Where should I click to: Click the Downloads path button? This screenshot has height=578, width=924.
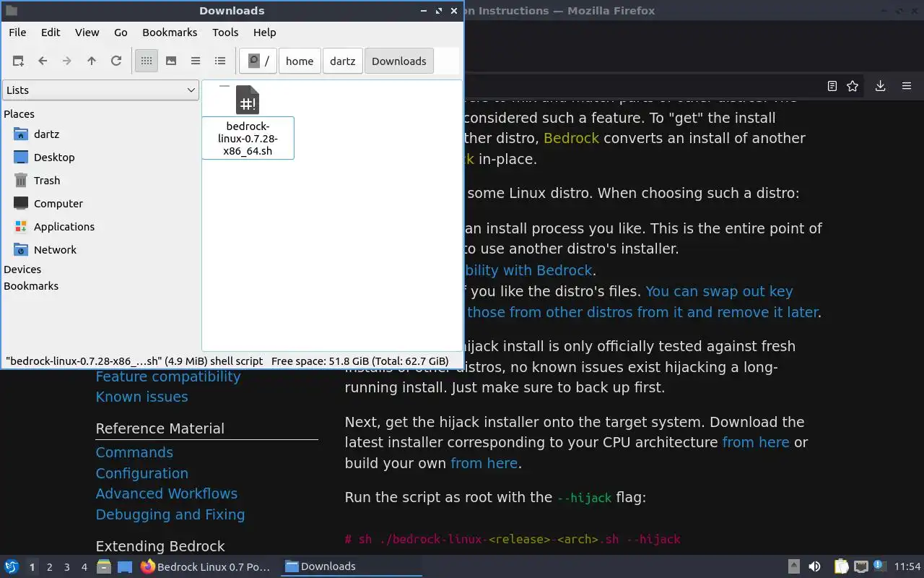[399, 61]
